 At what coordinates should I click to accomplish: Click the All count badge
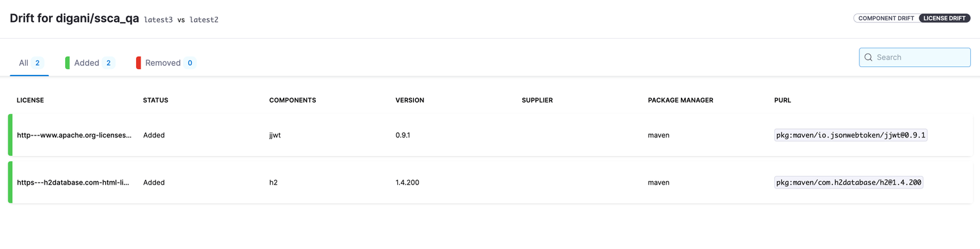[x=37, y=63]
